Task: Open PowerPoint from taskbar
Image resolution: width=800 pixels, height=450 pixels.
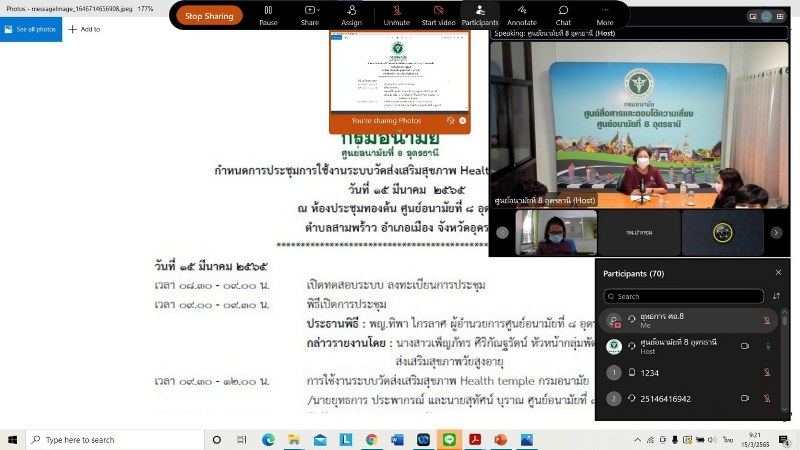Action: coord(501,439)
